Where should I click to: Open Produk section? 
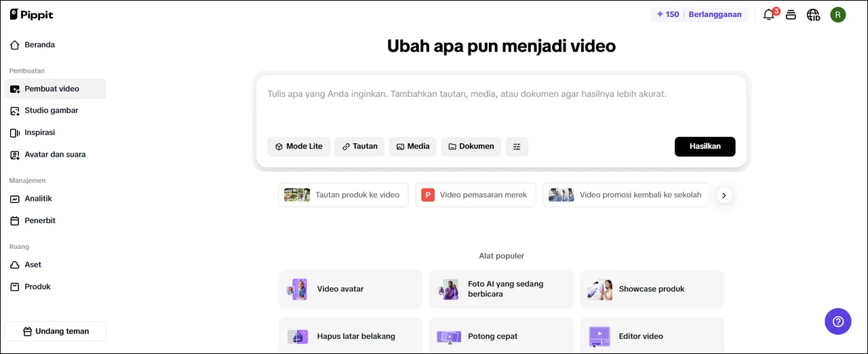tap(56, 287)
